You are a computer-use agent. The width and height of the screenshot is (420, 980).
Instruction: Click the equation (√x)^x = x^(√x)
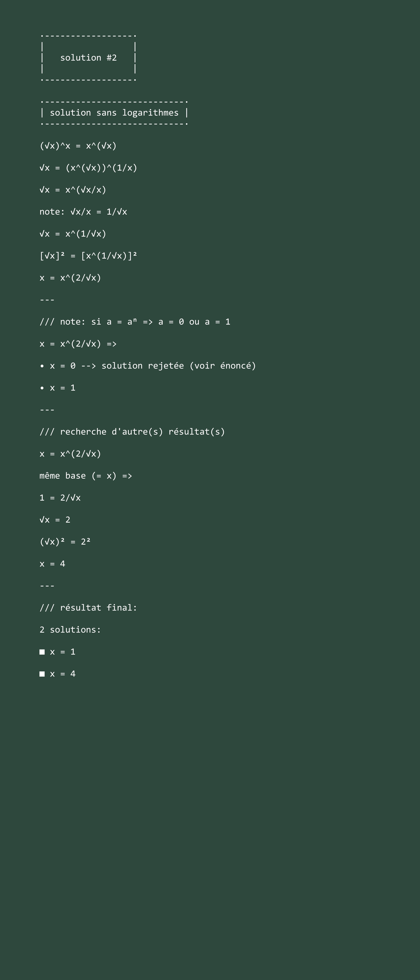78,146
